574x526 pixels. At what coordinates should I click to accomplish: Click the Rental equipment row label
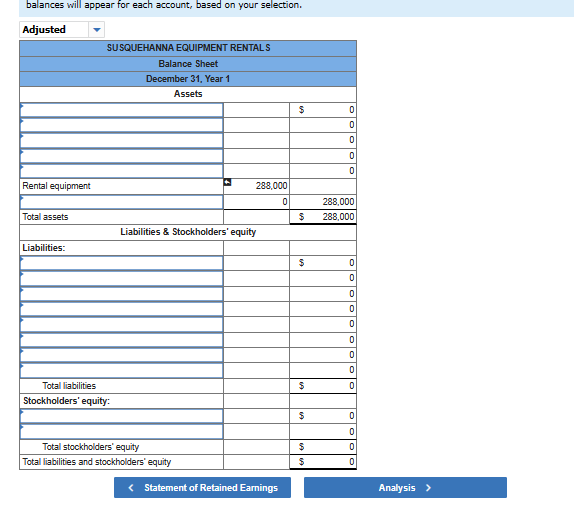pos(56,186)
